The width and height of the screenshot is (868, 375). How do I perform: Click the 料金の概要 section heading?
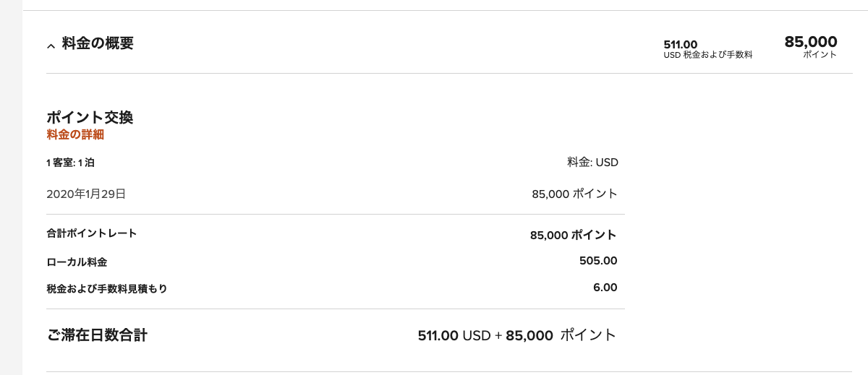click(98, 43)
